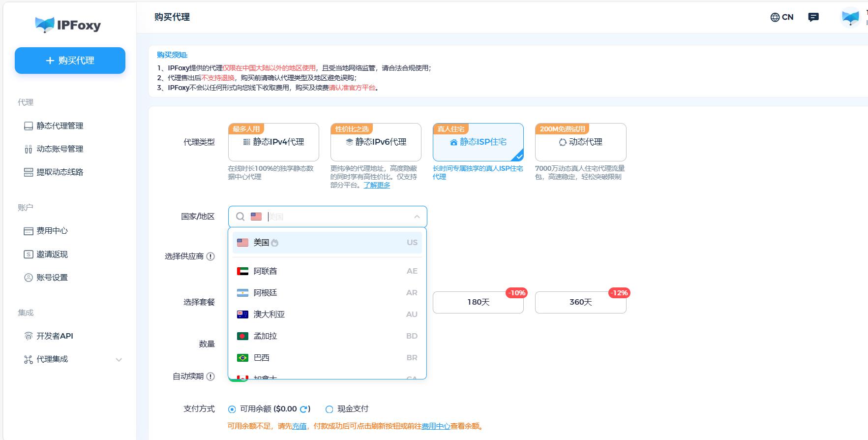
Task: Click refresh icon next to balance
Action: click(x=304, y=409)
